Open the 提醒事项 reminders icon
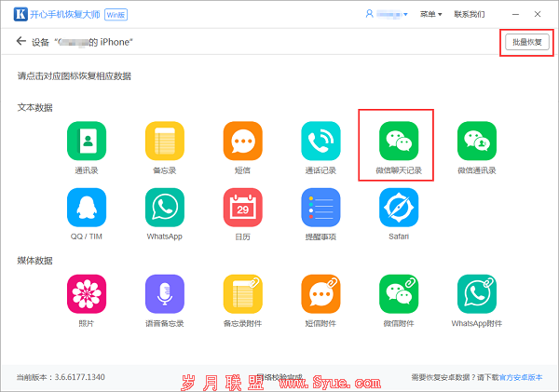This screenshot has width=559, height=392. pos(320,208)
